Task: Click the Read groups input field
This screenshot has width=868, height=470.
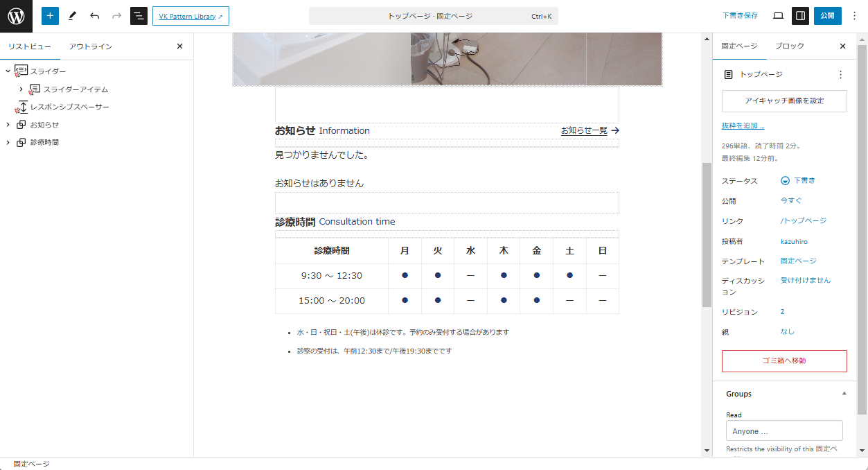Action: 784,431
